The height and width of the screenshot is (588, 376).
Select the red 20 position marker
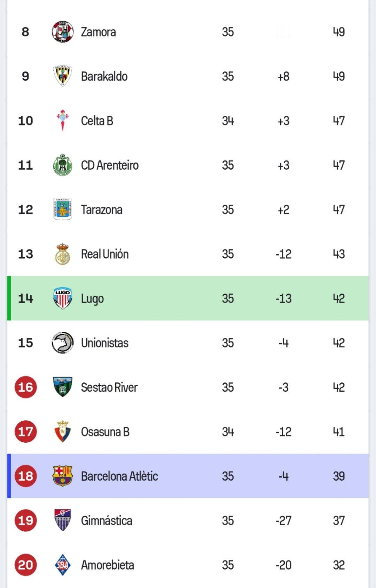click(25, 565)
